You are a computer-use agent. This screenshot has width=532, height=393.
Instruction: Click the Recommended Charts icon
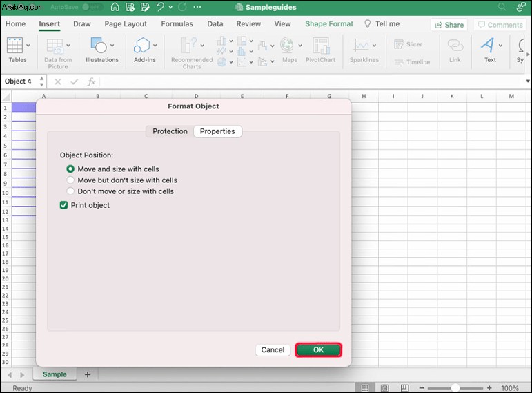tap(188, 45)
